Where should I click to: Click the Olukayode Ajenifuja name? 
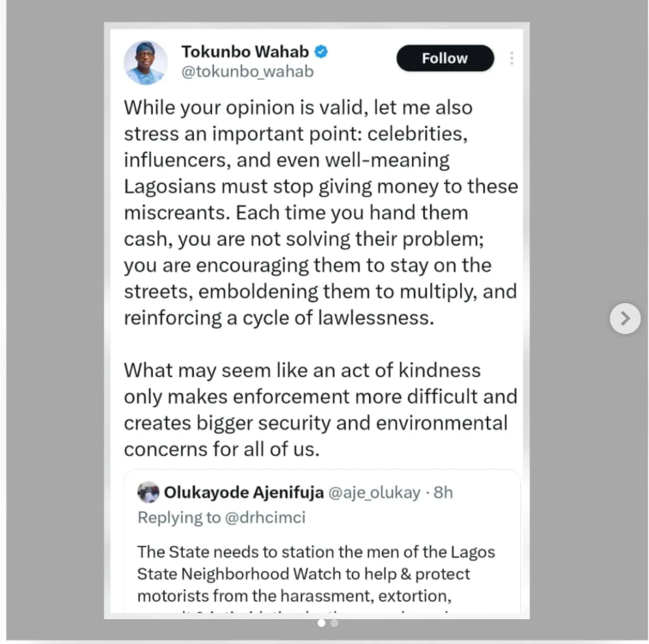tap(244, 493)
